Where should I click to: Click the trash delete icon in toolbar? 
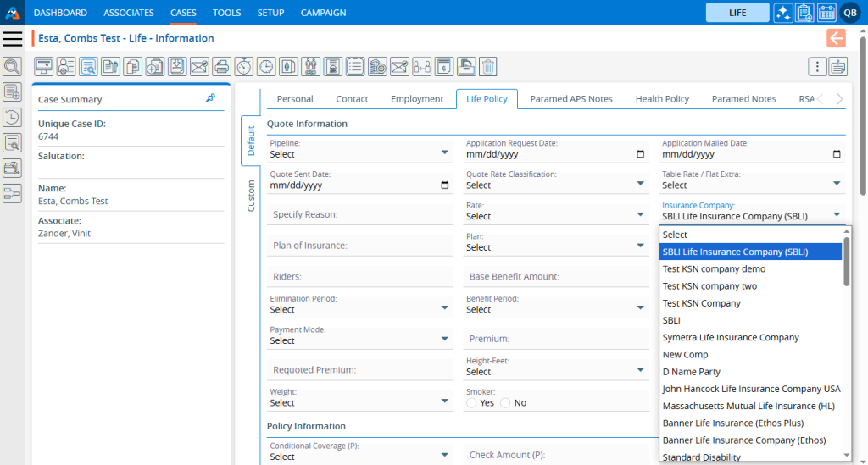point(487,66)
